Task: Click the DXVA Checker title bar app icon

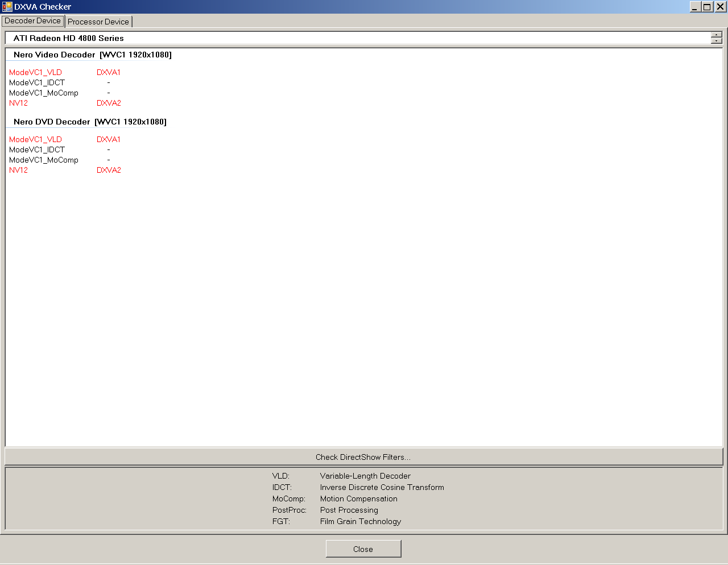Action: pyautogui.click(x=7, y=7)
